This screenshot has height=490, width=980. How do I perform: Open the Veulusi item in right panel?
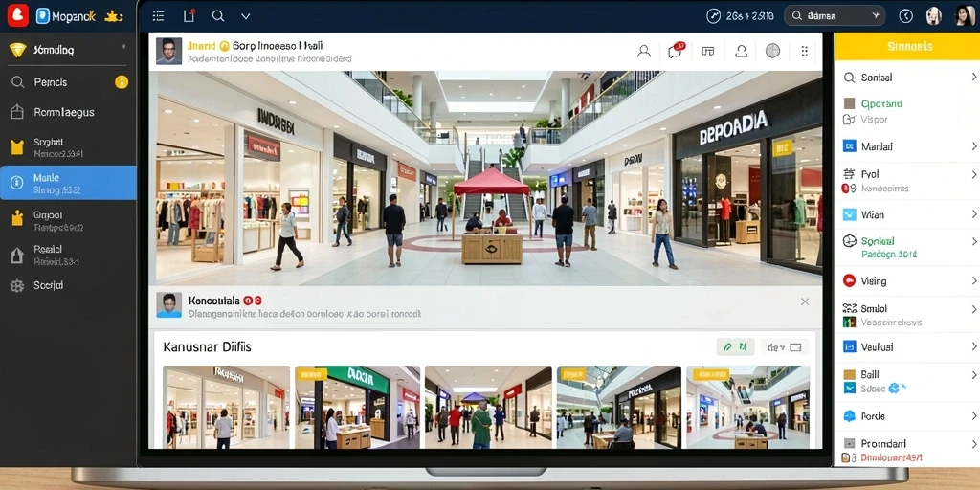pos(907,346)
